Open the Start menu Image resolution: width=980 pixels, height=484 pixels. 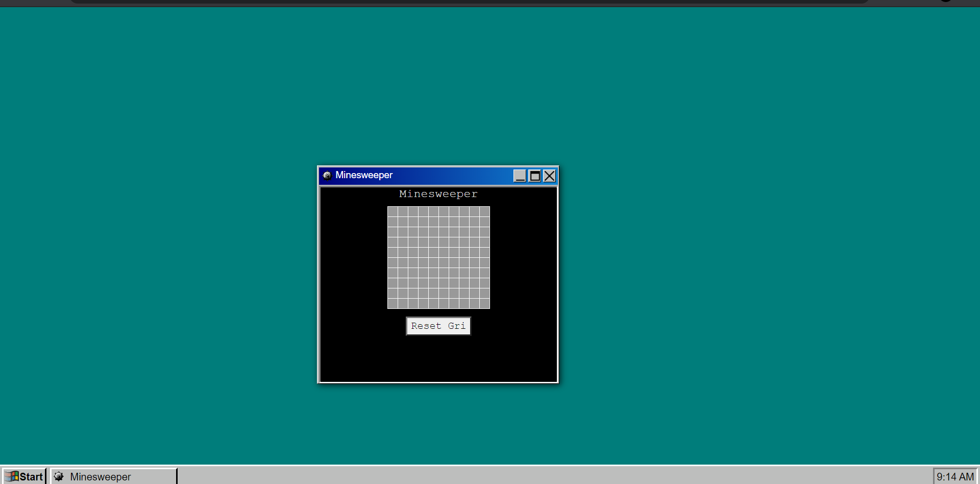(24, 476)
